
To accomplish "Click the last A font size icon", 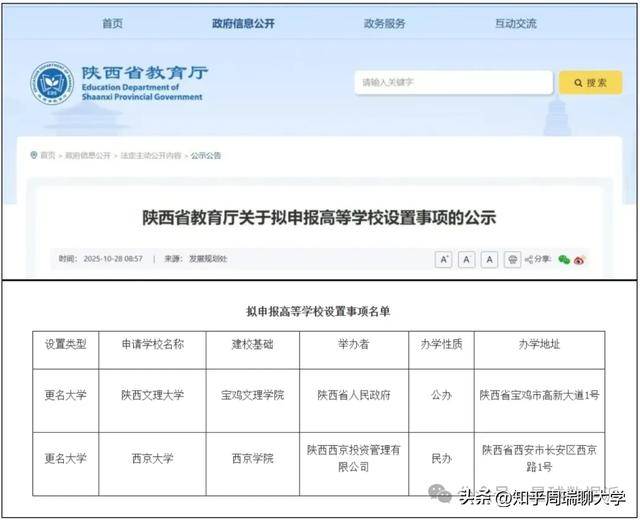I will click(x=489, y=259).
